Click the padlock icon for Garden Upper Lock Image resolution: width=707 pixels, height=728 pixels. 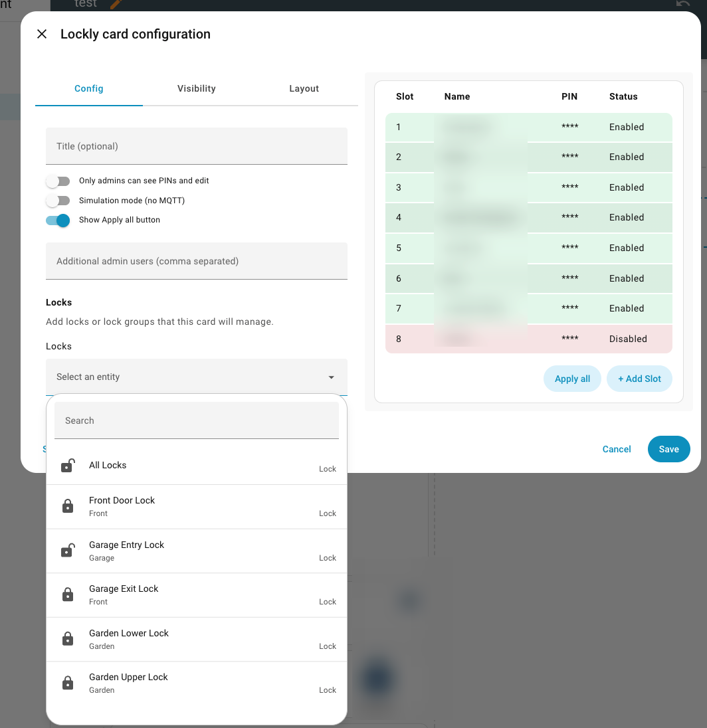[67, 683]
